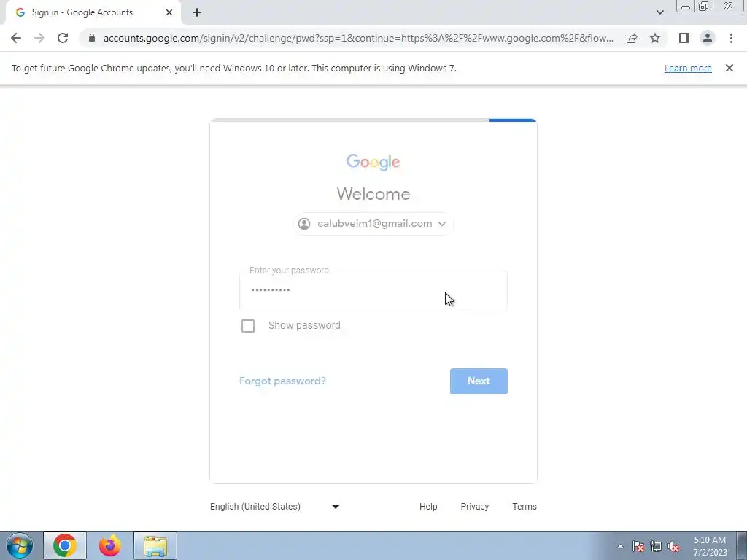Dismiss the Windows 7 update notice
Viewport: 747px width, 560px height.
click(729, 68)
